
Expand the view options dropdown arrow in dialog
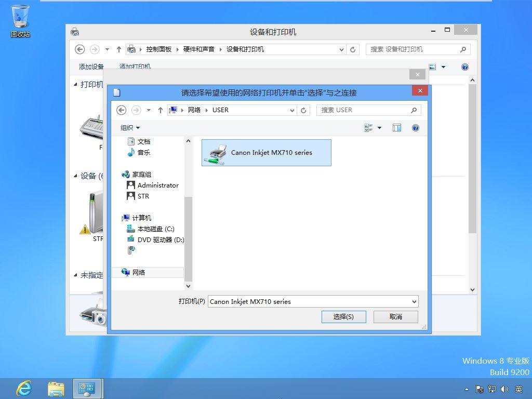[379, 128]
